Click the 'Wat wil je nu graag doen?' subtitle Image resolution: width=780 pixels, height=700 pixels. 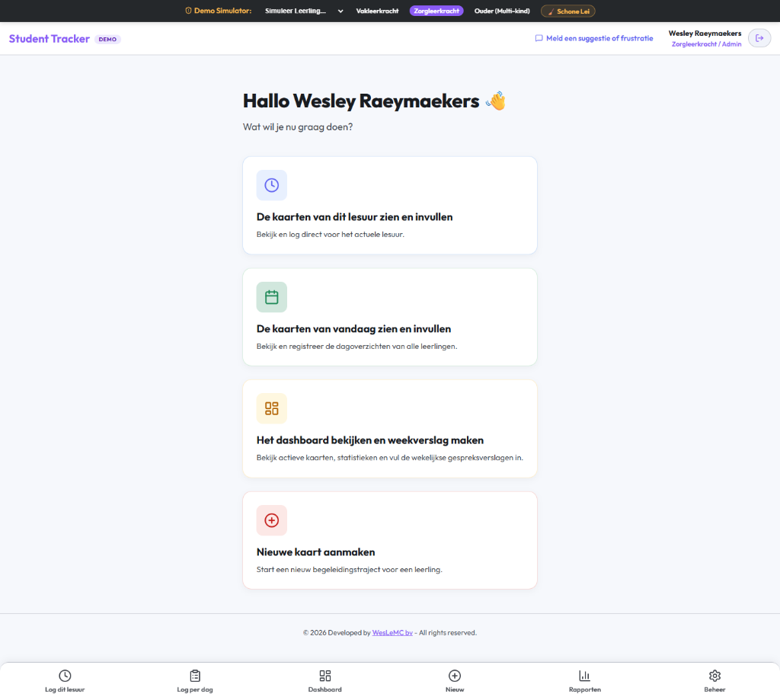click(298, 127)
